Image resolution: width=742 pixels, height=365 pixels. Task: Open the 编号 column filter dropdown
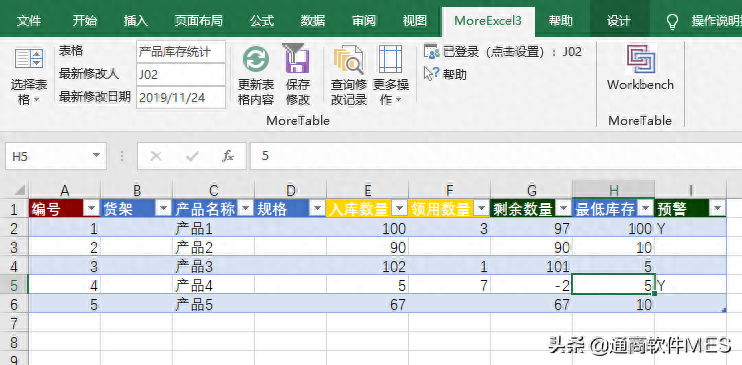91,209
